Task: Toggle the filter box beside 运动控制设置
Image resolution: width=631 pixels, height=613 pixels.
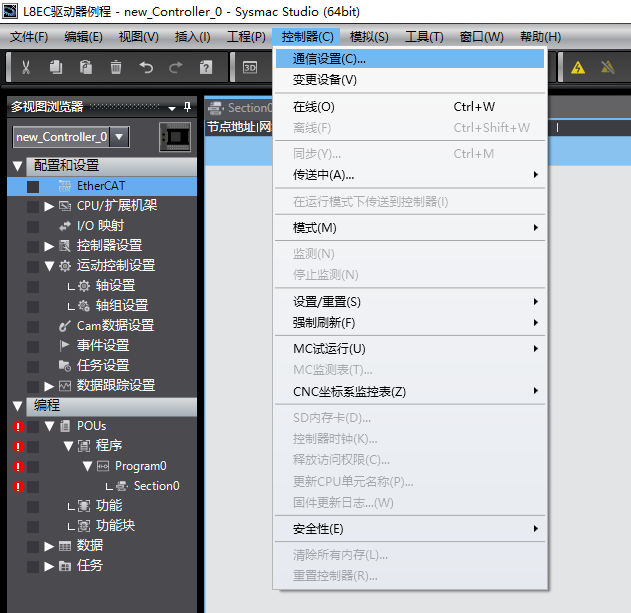Action: [x=33, y=266]
